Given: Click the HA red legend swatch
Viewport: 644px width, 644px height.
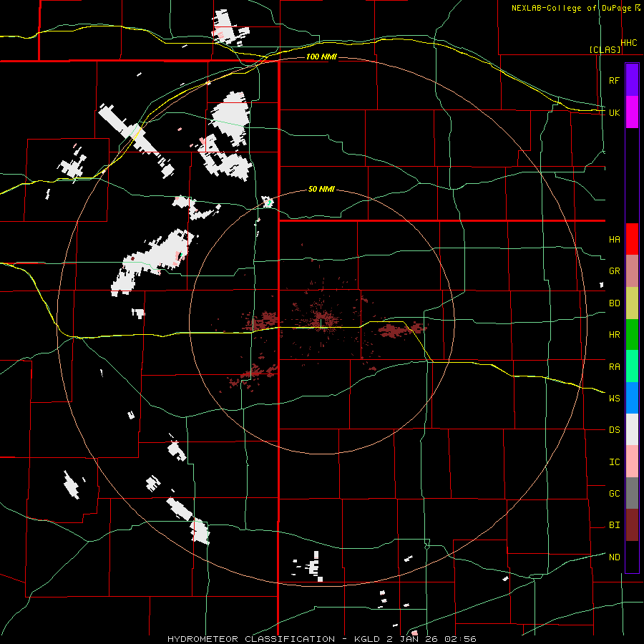Looking at the screenshot, I should 632,239.
